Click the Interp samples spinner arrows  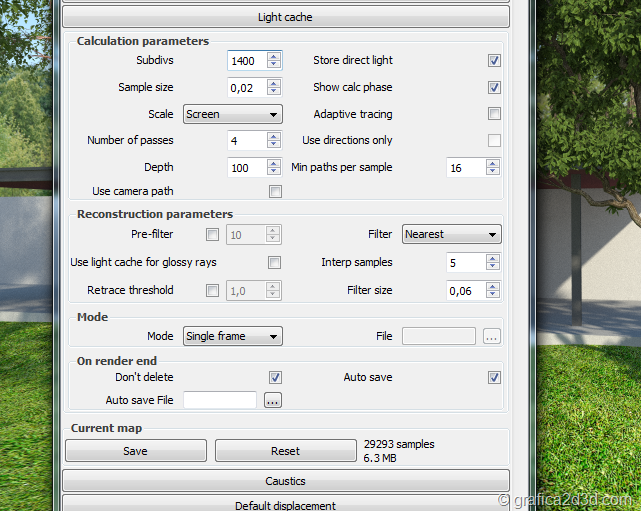(492, 263)
